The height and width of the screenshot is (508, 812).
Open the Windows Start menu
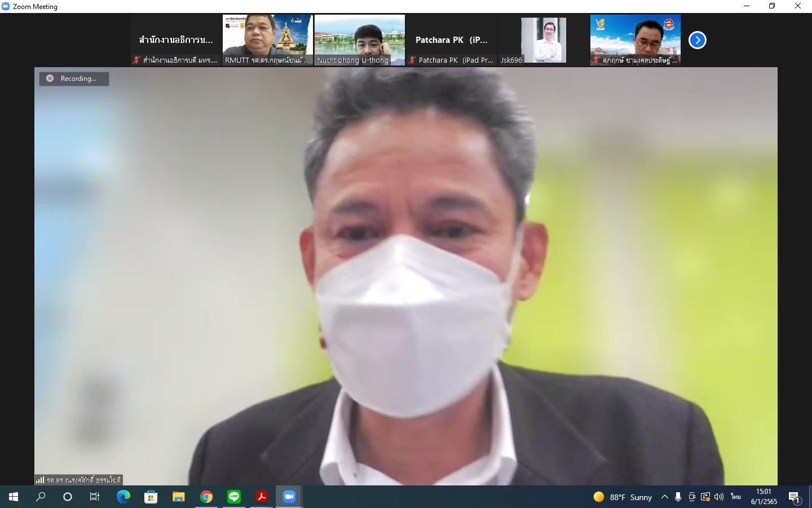pyautogui.click(x=14, y=497)
